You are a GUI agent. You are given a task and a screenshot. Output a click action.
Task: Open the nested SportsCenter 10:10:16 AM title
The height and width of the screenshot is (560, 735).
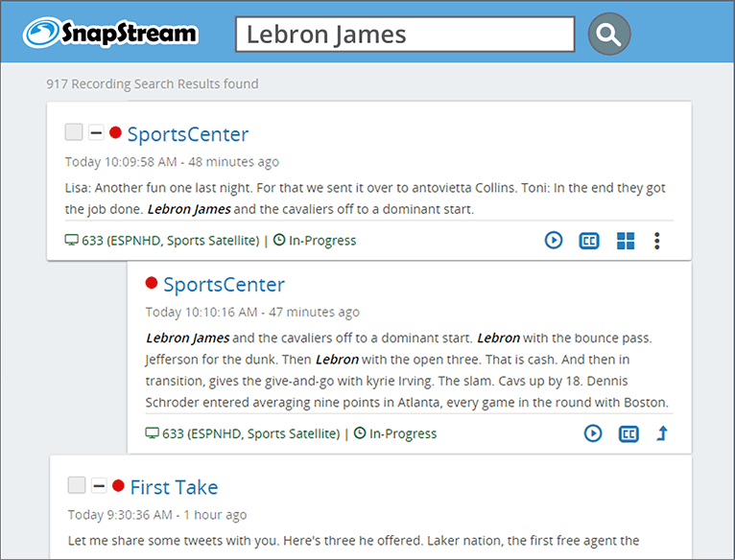tap(224, 285)
